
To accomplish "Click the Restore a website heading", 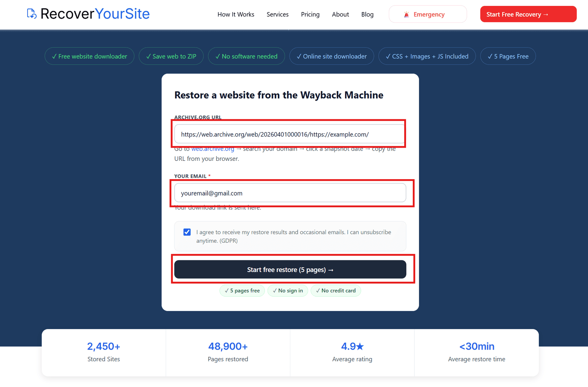I will point(279,95).
